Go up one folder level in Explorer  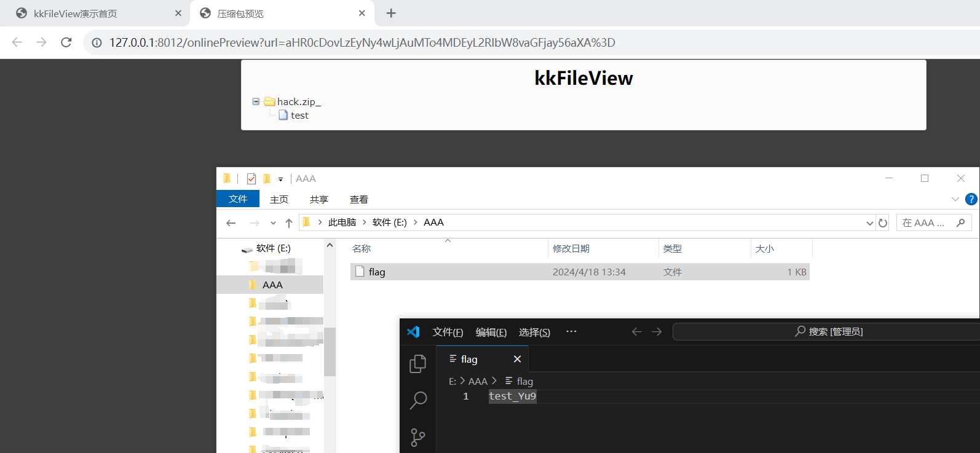(x=289, y=223)
